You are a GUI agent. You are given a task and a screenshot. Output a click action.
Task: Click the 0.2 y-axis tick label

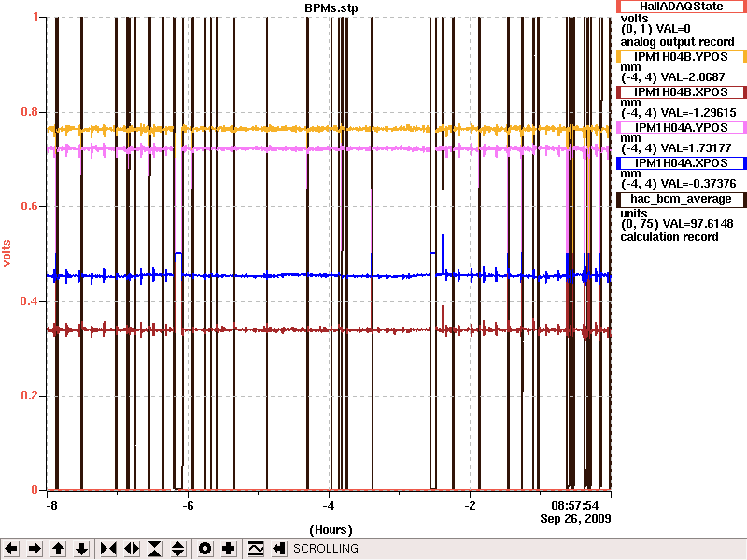coord(30,396)
